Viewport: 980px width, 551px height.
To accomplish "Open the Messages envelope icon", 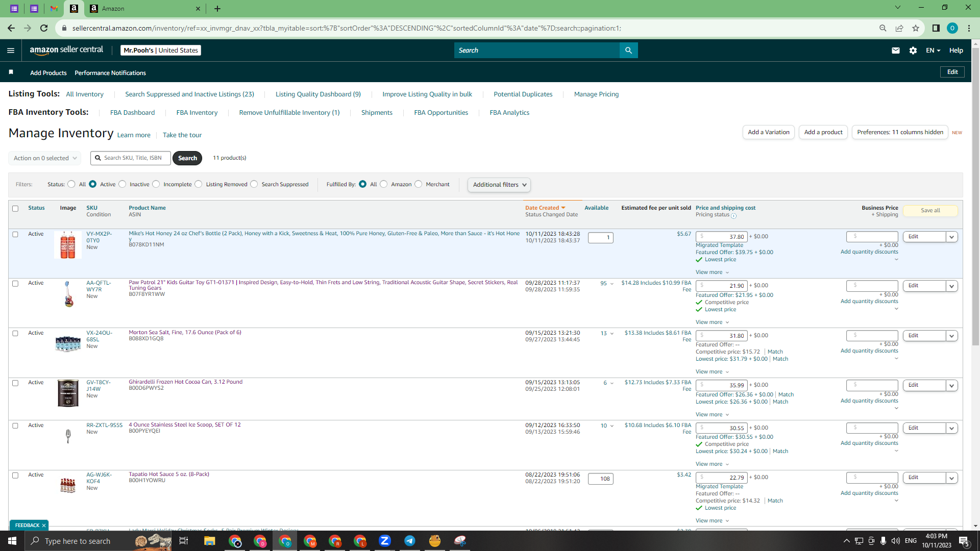I will pyautogui.click(x=895, y=51).
